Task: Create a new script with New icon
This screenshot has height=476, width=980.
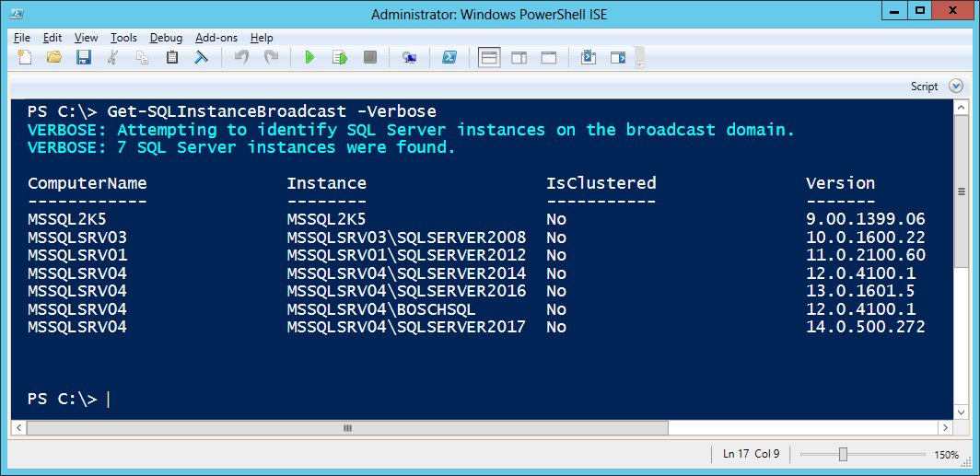Action: pos(24,57)
